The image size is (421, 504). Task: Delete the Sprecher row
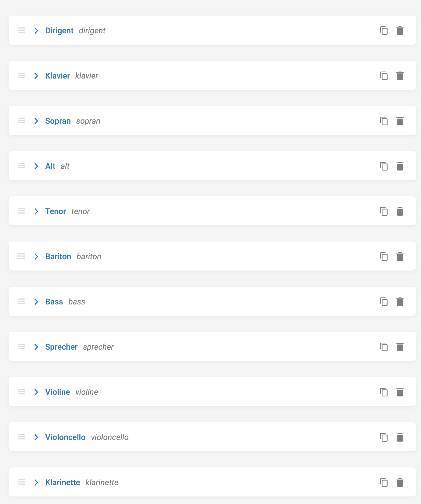point(400,347)
